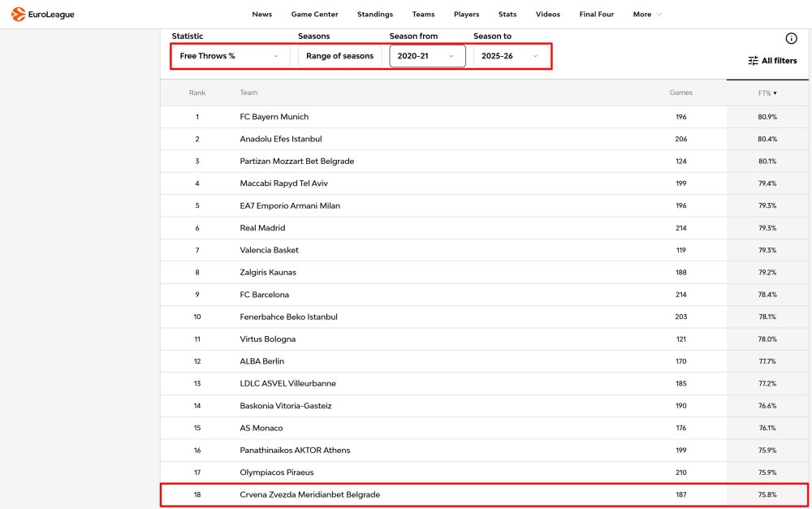Click 80.9% FT value for Bayern
This screenshot has width=812, height=509.
coord(767,117)
